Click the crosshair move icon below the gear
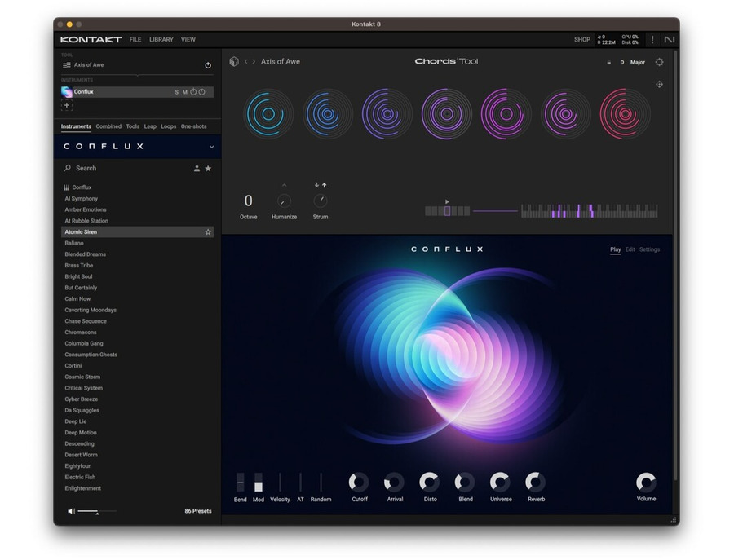The height and width of the screenshot is (560, 734). coord(659,84)
